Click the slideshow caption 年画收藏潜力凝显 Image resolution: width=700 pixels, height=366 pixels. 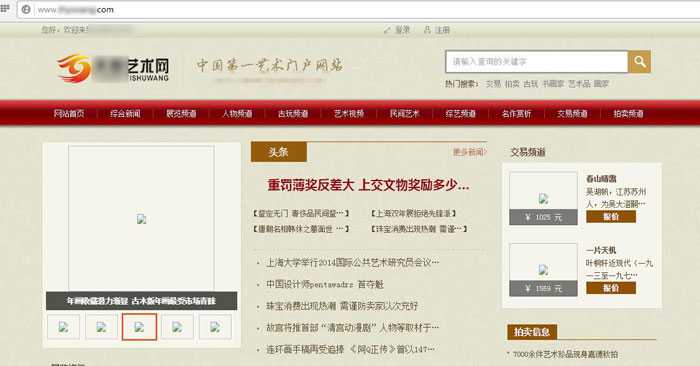pos(142,301)
